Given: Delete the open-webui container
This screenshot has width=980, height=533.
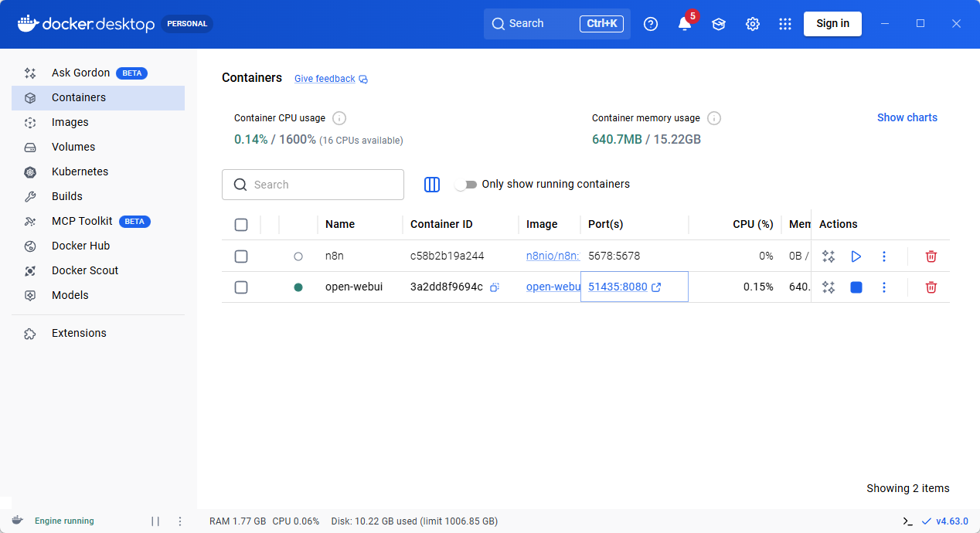Looking at the screenshot, I should (931, 287).
